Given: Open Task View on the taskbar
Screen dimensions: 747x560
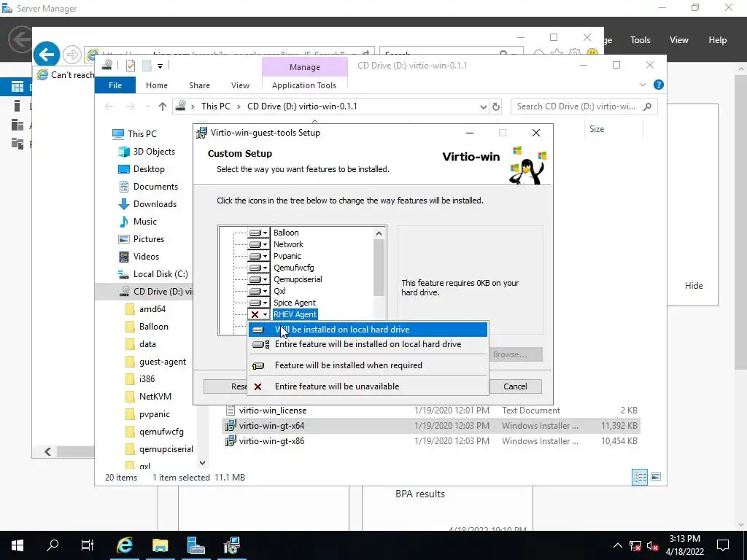Looking at the screenshot, I should click(88, 545).
